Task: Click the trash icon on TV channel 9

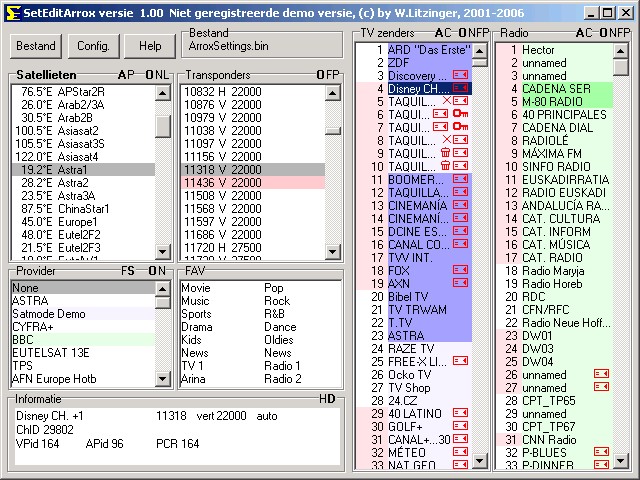Action: [x=445, y=153]
